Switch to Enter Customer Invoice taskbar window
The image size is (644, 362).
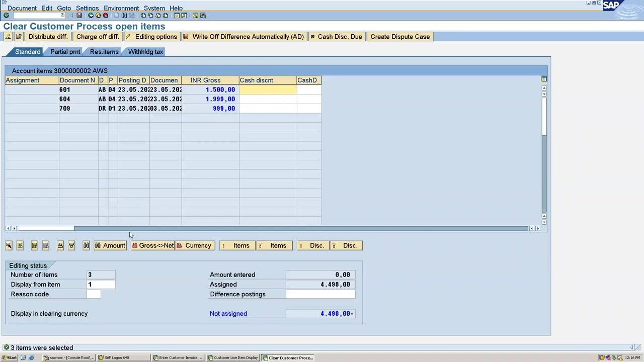point(179,357)
